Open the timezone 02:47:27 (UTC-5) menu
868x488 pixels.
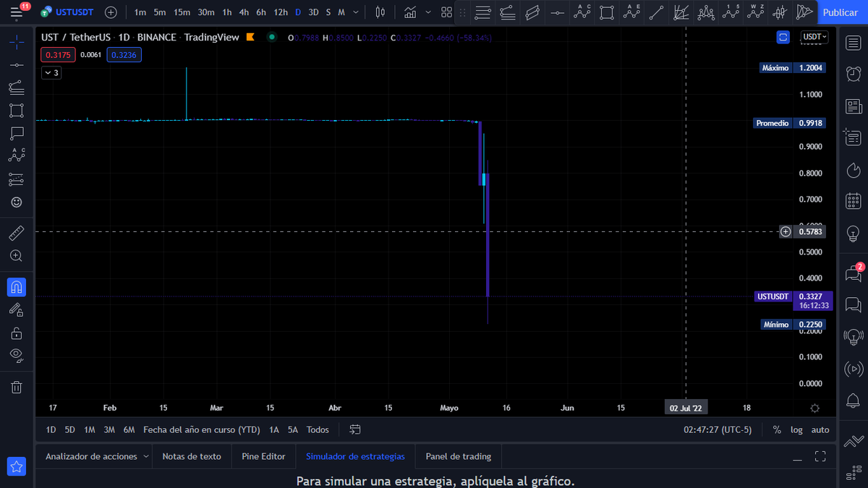[x=718, y=429]
